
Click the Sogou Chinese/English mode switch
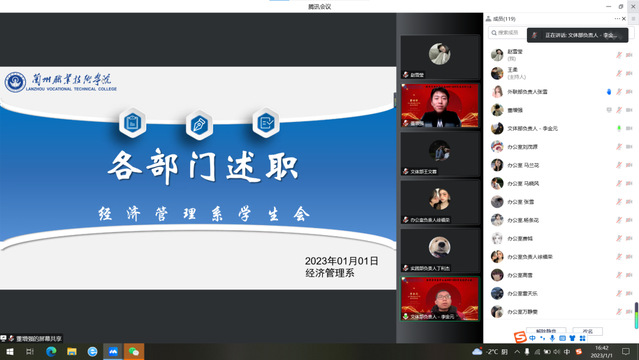532,338
